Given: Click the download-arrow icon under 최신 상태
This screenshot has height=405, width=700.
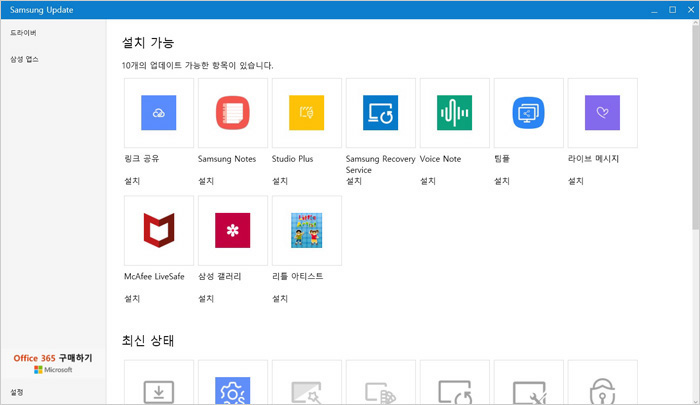Looking at the screenshot, I should click(158, 392).
